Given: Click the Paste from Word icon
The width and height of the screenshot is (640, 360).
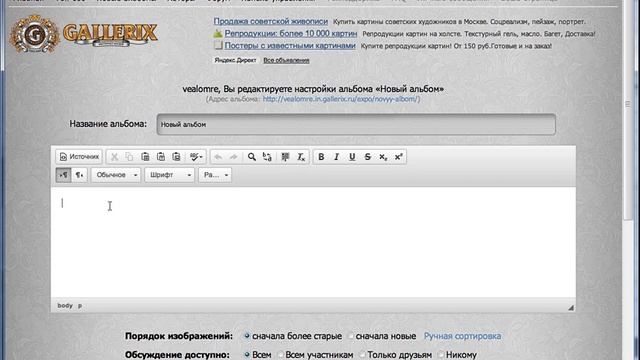Looking at the screenshot, I should pyautogui.click(x=176, y=157).
